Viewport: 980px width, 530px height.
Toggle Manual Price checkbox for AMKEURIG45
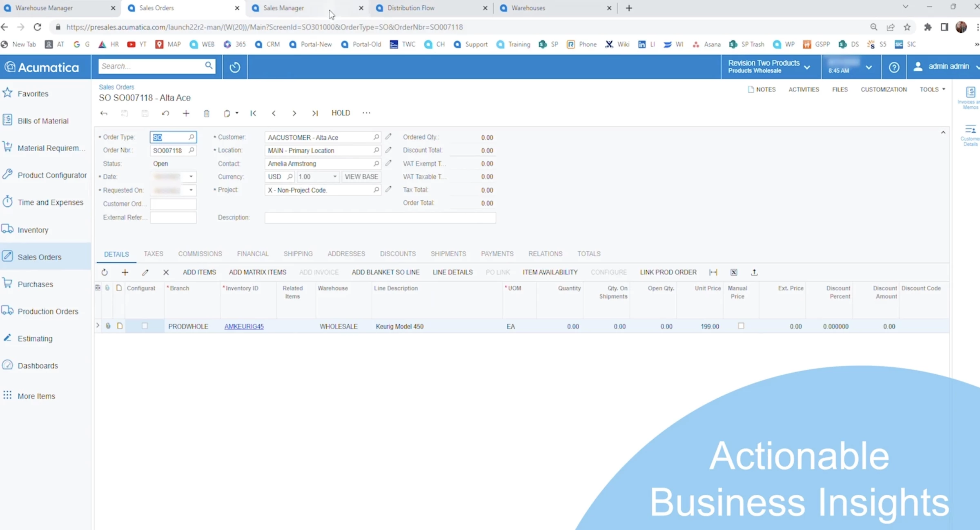click(741, 326)
